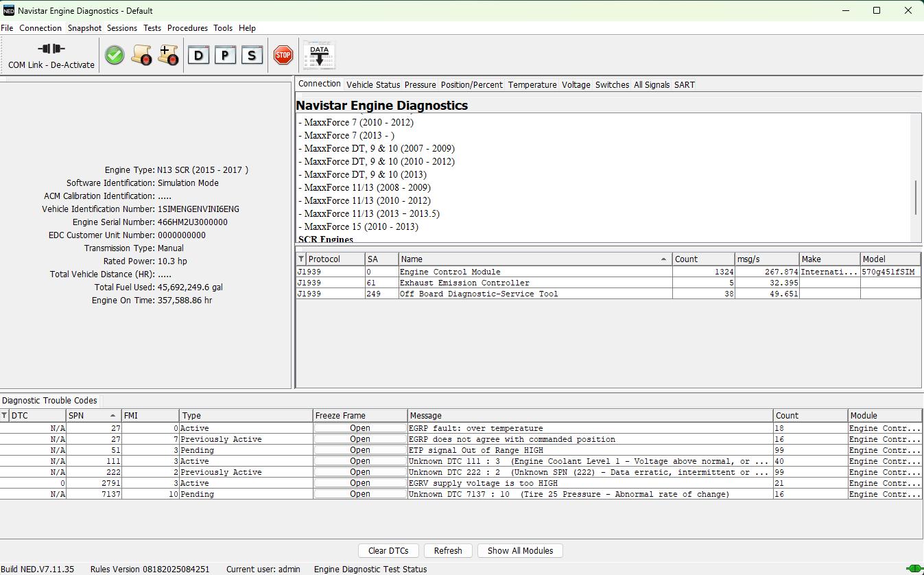Open the D diagnostics window icon
Screen dimensions: 924x575
(199, 54)
